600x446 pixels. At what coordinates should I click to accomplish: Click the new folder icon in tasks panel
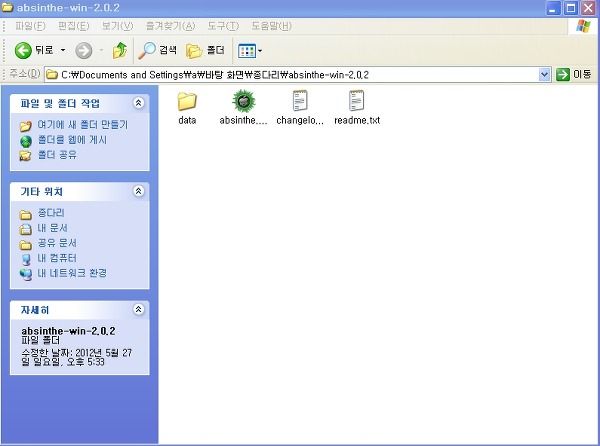[x=26, y=126]
